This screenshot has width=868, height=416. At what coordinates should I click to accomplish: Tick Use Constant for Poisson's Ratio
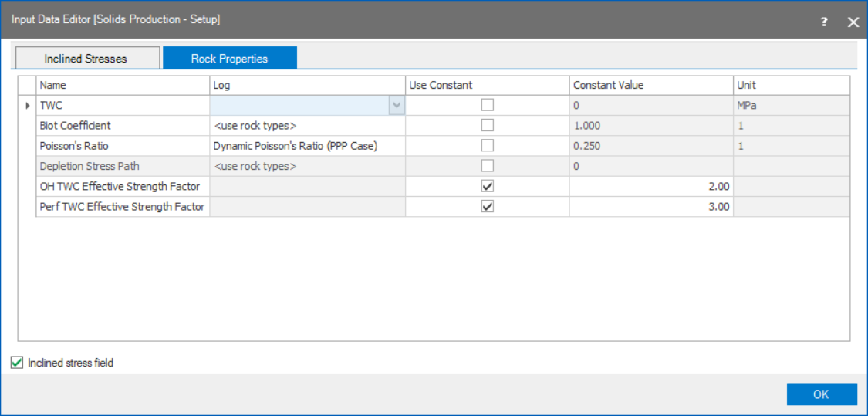(488, 146)
